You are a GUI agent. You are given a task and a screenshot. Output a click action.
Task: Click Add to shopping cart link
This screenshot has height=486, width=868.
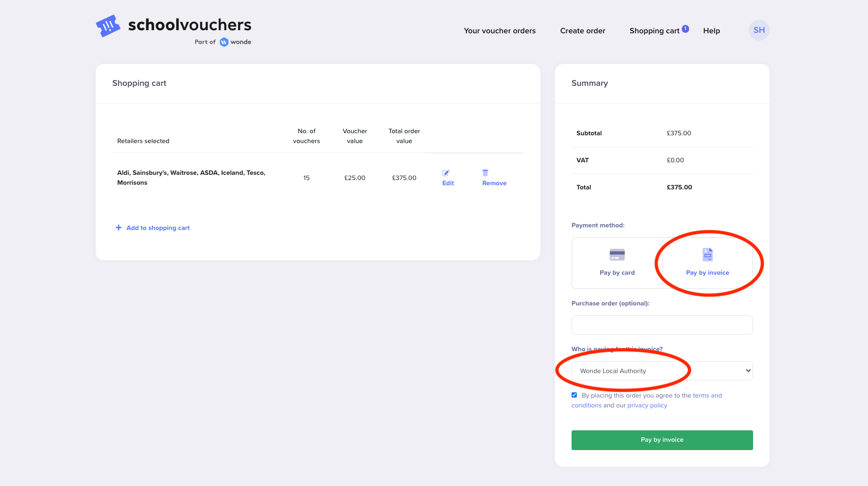point(158,228)
